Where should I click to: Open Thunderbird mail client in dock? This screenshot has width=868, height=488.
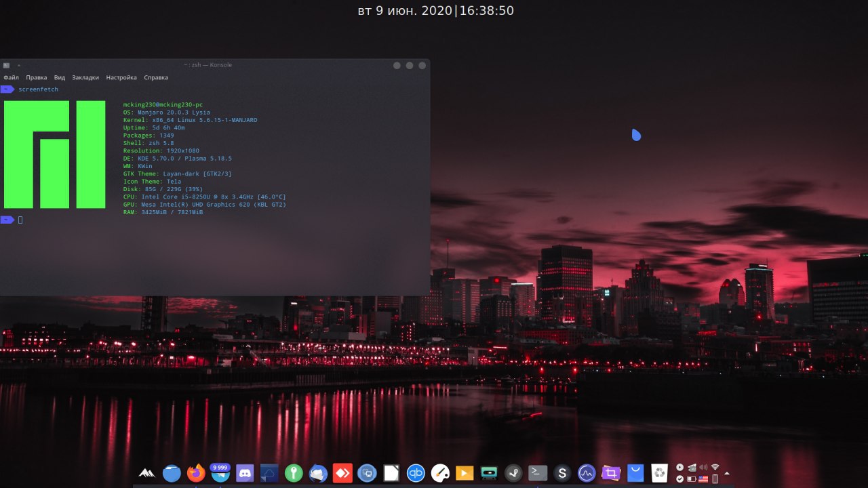click(x=318, y=472)
